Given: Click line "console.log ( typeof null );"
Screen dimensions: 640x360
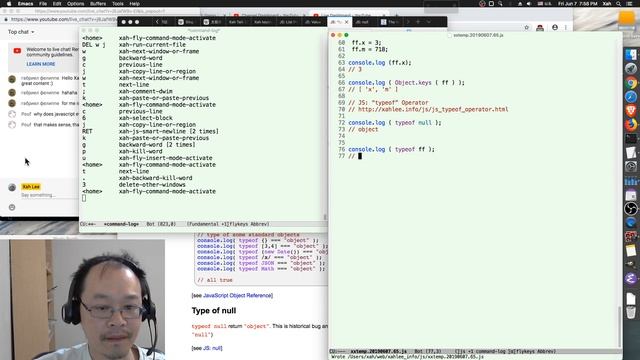Looking at the screenshot, I should [395, 122].
